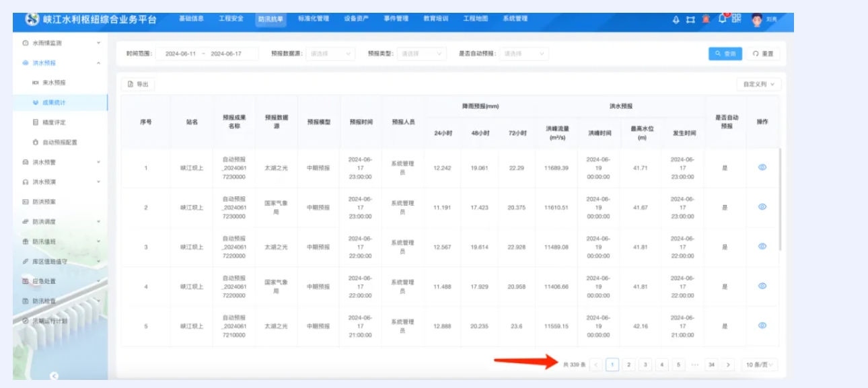Click the eye icon for row 5
This screenshot has height=388, width=868.
point(762,325)
